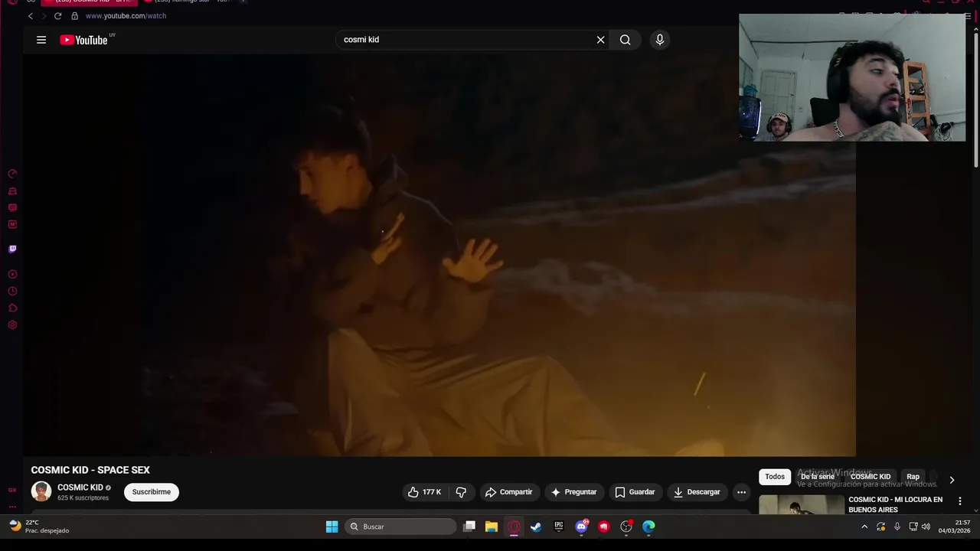
Task: Open the M icon in the Opera sidebar
Action: pyautogui.click(x=12, y=224)
